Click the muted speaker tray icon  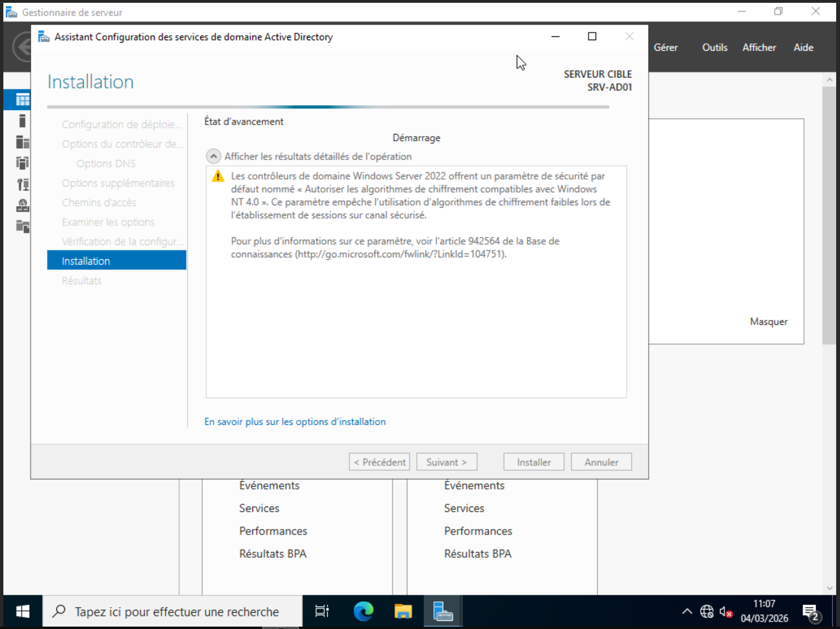click(725, 611)
